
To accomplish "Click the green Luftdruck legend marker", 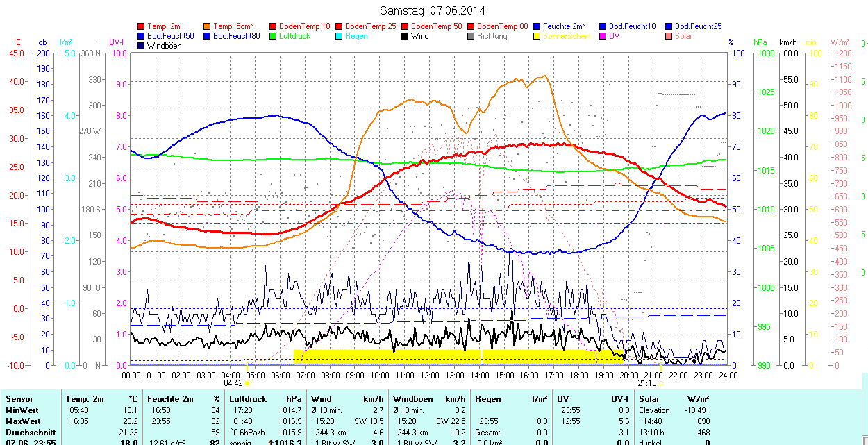I will point(274,36).
